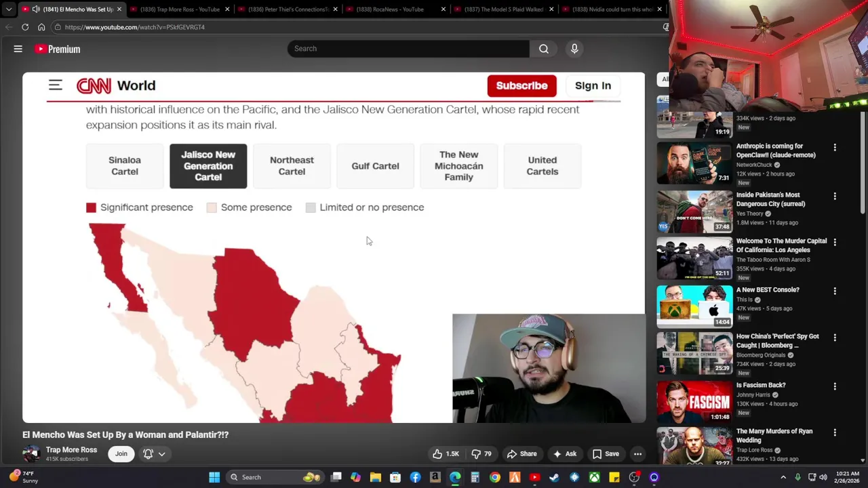Save the video to a playlist
This screenshot has height=488, width=868.
[x=605, y=454]
